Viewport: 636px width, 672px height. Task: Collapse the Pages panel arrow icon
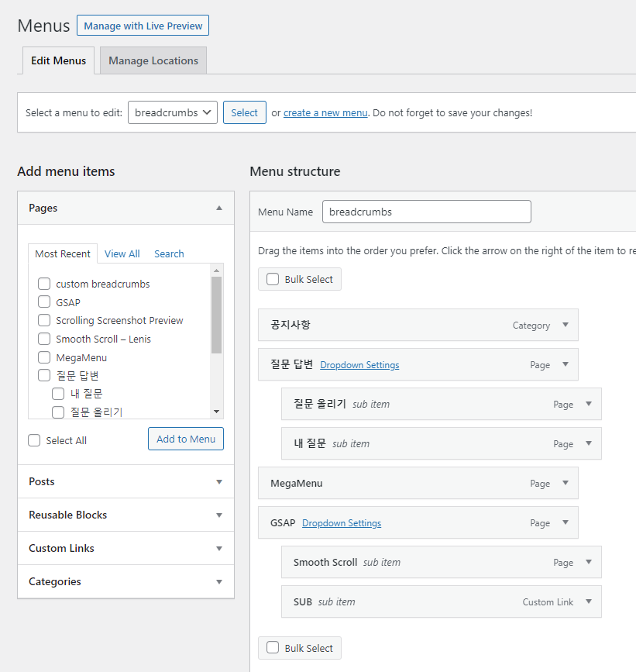pyautogui.click(x=219, y=208)
